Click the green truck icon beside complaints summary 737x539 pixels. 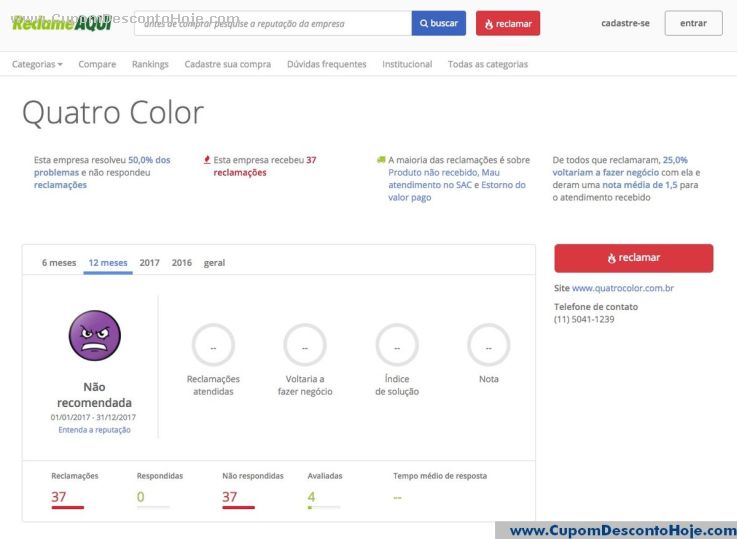[381, 160]
